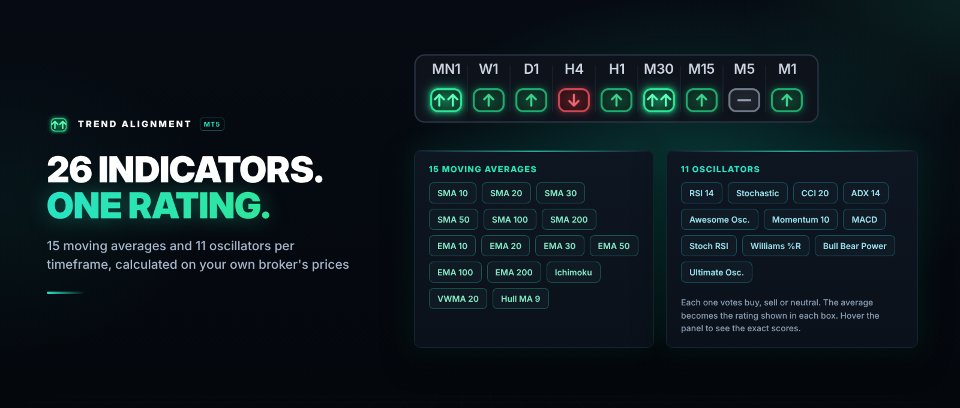Click the M30 double up-arrow rating icon
Viewport: 960px width, 408px height.
pyautogui.click(x=659, y=100)
